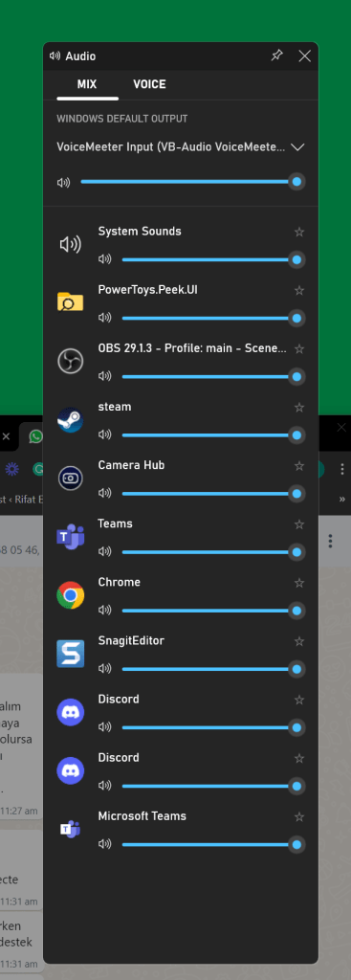This screenshot has height=980, width=351.
Task: Star PowerToys.Peek.UI as favorite
Action: 299,291
